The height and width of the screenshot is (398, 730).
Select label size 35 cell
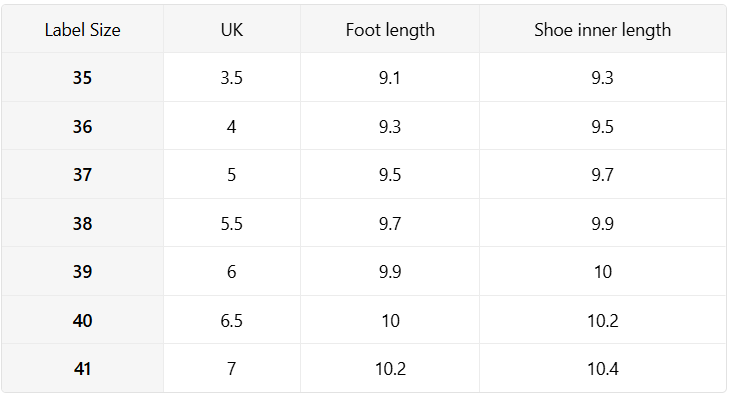pos(82,77)
